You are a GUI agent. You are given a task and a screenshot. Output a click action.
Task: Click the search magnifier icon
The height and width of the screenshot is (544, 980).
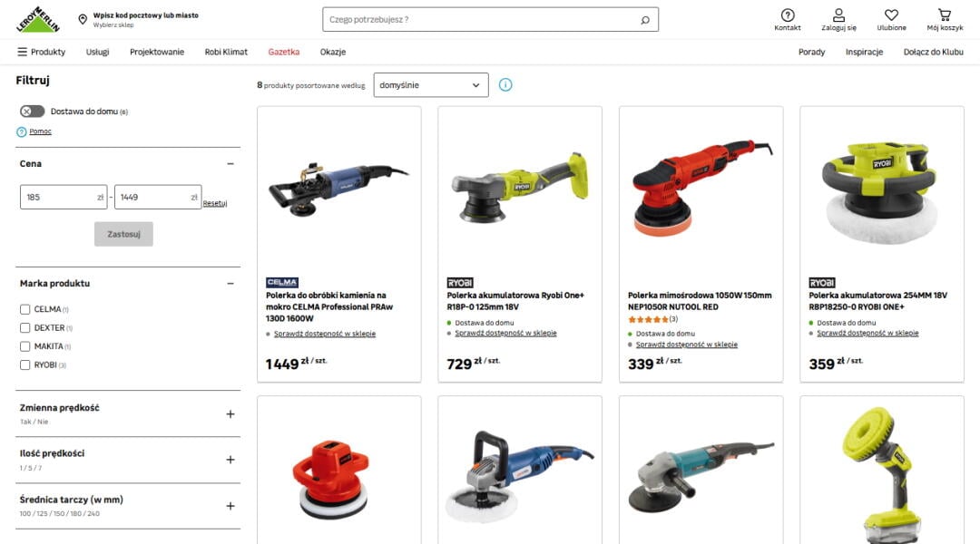[x=645, y=20]
